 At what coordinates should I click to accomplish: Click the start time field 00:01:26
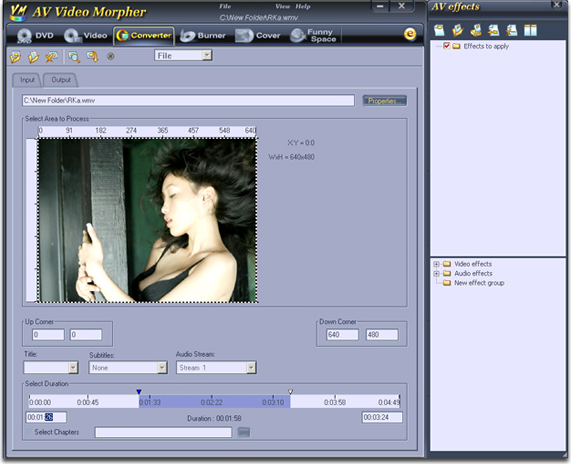point(46,417)
